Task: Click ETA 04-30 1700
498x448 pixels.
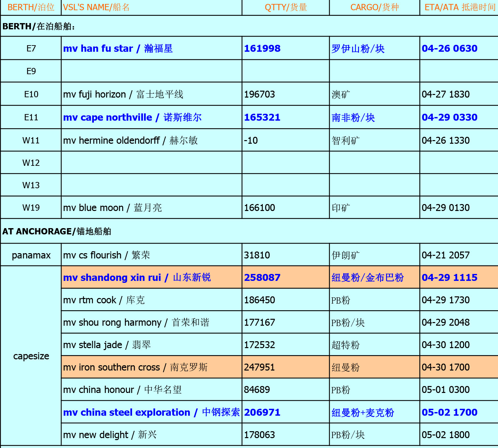Action: click(x=459, y=367)
